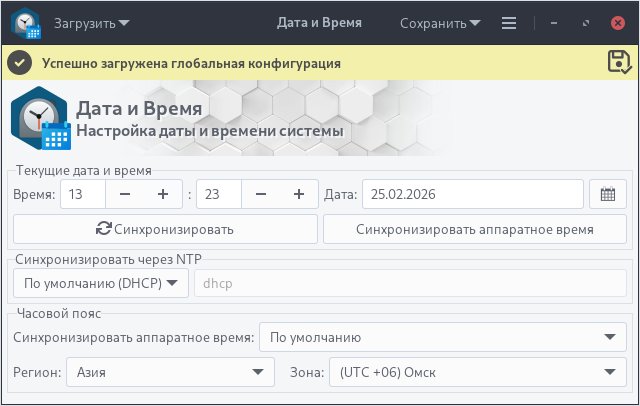Click the large clock-calendar logo in header
This screenshot has width=640, height=406.
point(40,118)
